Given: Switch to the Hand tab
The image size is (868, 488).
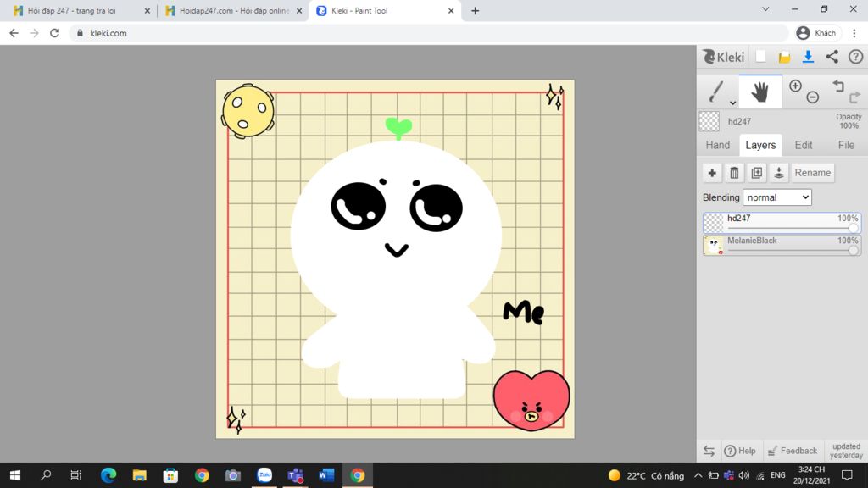Looking at the screenshot, I should pyautogui.click(x=717, y=145).
